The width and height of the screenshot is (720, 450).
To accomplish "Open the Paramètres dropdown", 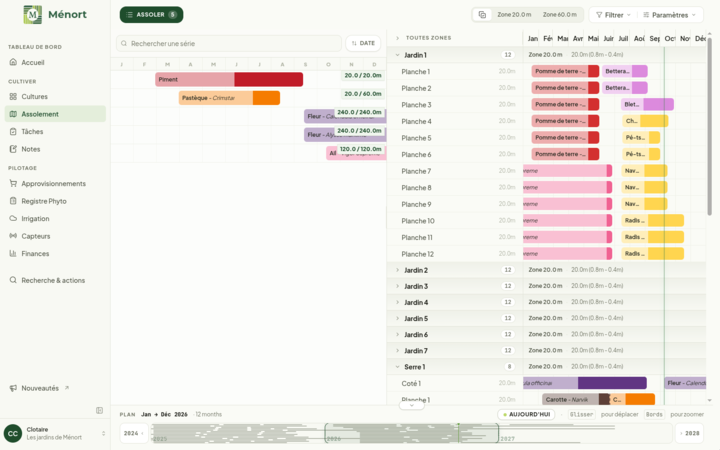I will tap(670, 15).
